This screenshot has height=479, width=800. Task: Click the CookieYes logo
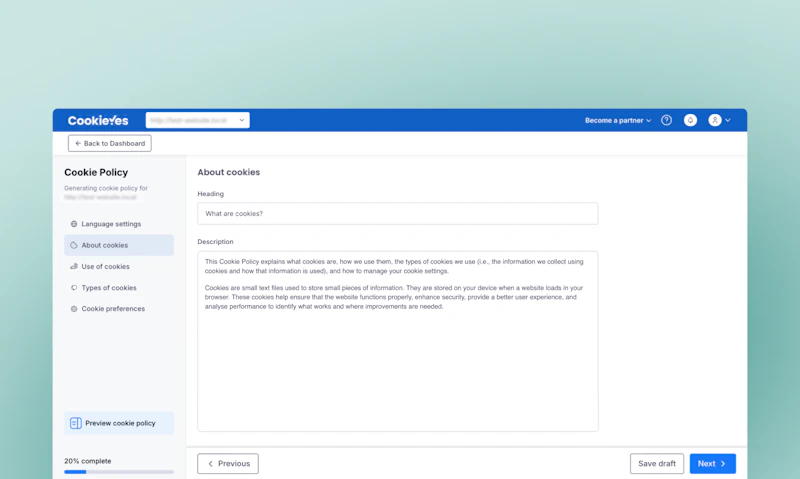[98, 120]
